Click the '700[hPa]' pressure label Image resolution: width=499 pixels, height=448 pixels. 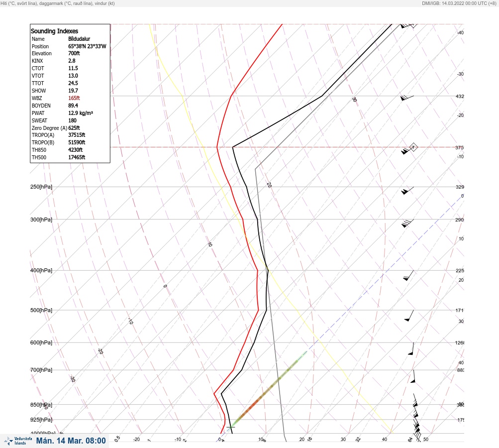(x=41, y=370)
